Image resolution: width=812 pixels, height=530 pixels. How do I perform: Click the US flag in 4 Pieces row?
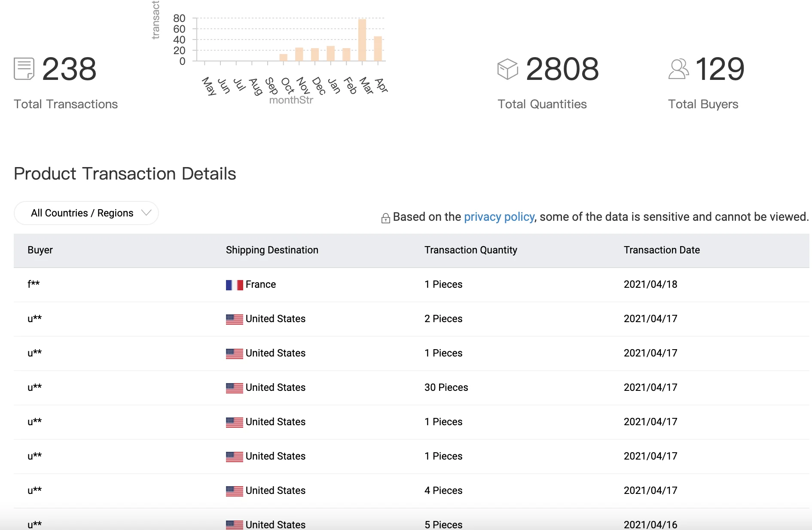pyautogui.click(x=234, y=491)
